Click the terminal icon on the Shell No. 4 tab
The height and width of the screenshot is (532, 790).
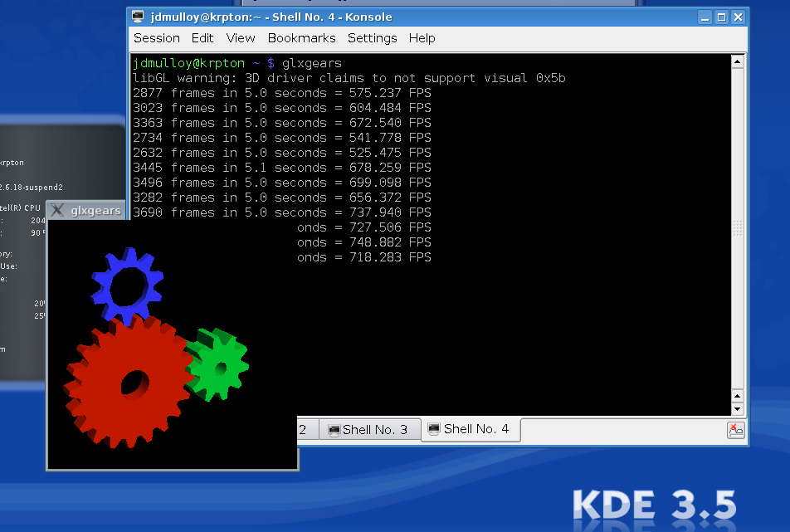(433, 429)
